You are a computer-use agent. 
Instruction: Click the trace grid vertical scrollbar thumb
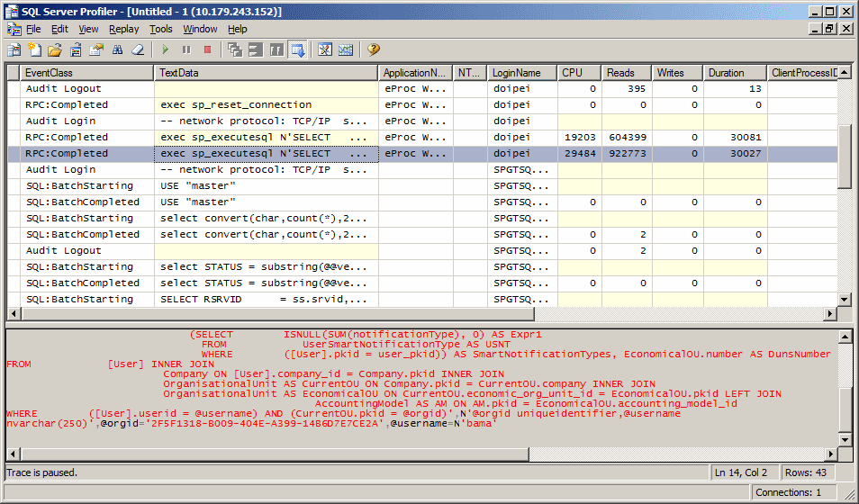click(845, 157)
